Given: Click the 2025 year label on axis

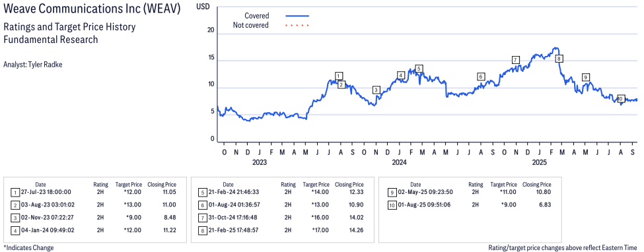Looking at the screenshot, I should pos(540,162).
